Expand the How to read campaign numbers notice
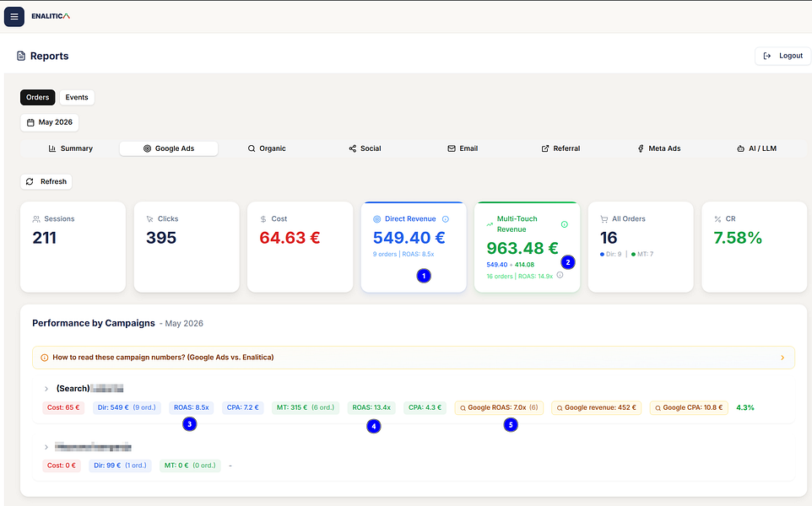The width and height of the screenshot is (812, 506). point(414,358)
